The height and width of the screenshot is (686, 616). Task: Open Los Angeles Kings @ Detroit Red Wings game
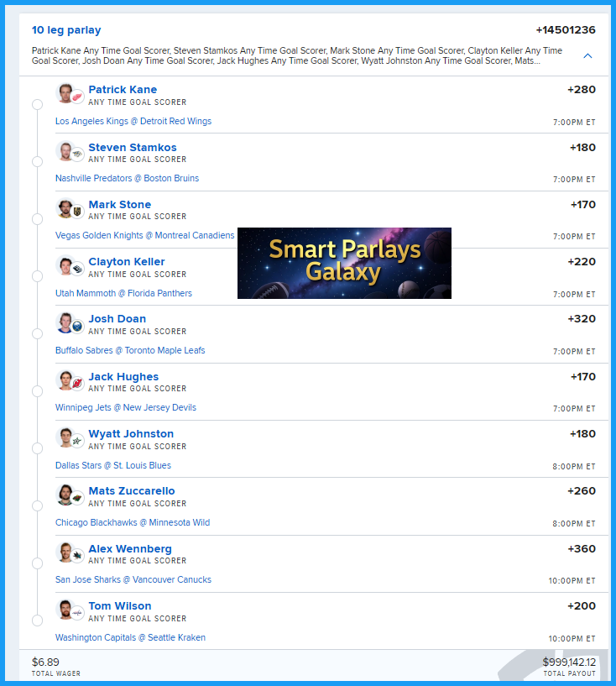[x=133, y=121]
